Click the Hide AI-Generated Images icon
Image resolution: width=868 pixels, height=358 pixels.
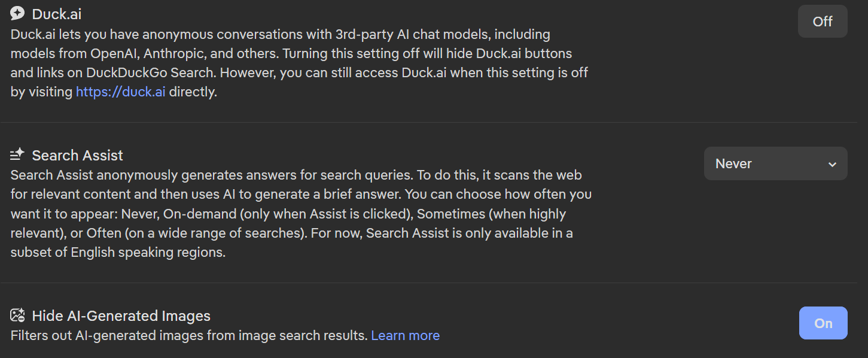(x=17, y=315)
